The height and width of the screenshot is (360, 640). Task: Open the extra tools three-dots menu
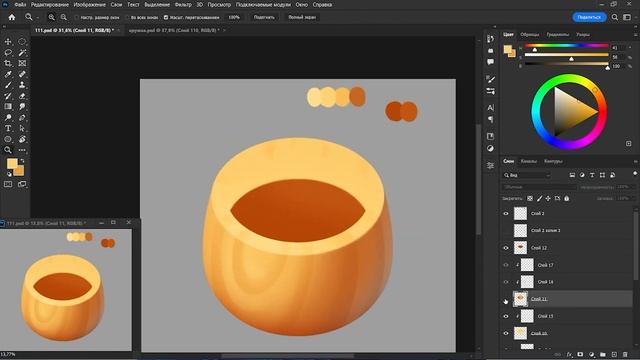click(22, 150)
